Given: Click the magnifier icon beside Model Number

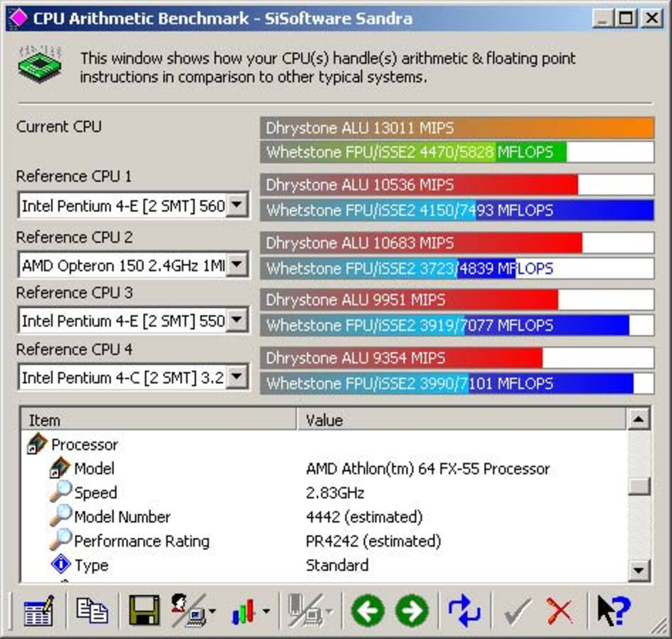Looking at the screenshot, I should (60, 516).
